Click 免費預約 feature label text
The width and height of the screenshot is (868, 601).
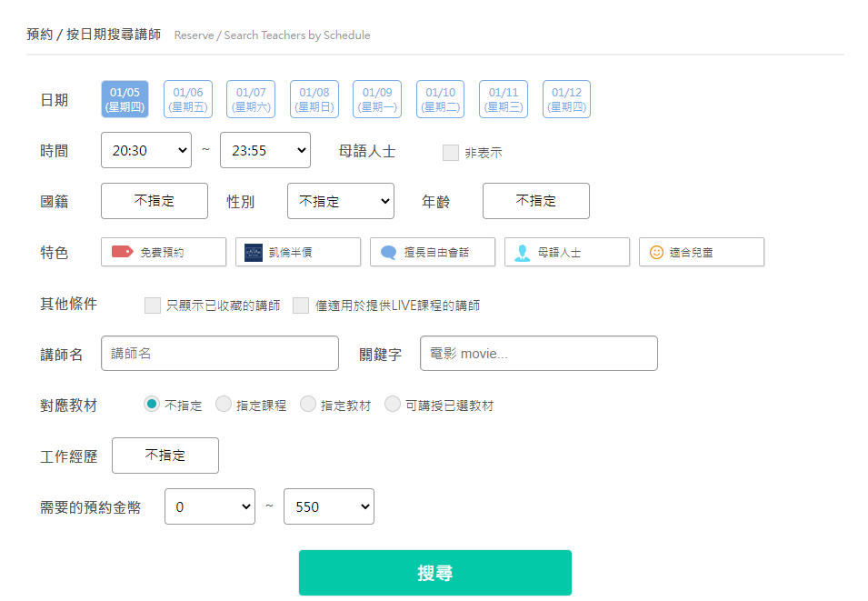click(162, 253)
